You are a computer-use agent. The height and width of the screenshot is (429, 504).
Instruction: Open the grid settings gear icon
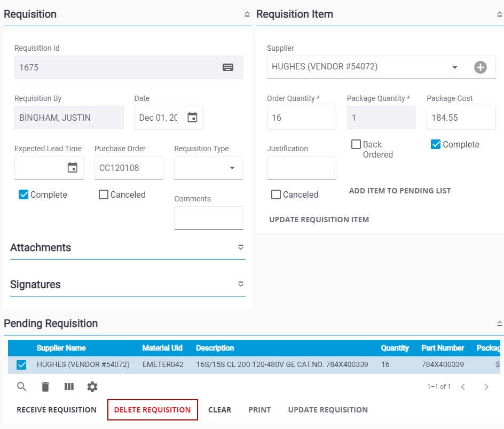92,387
